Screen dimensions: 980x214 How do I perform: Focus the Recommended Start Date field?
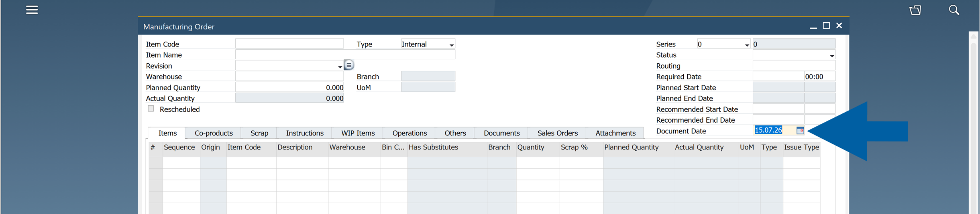pos(779,109)
